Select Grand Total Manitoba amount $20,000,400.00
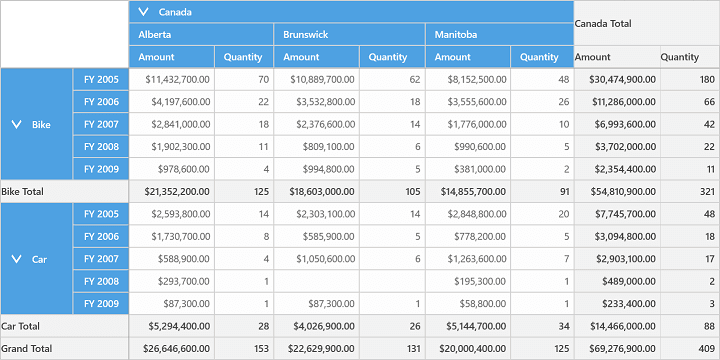 468,349
